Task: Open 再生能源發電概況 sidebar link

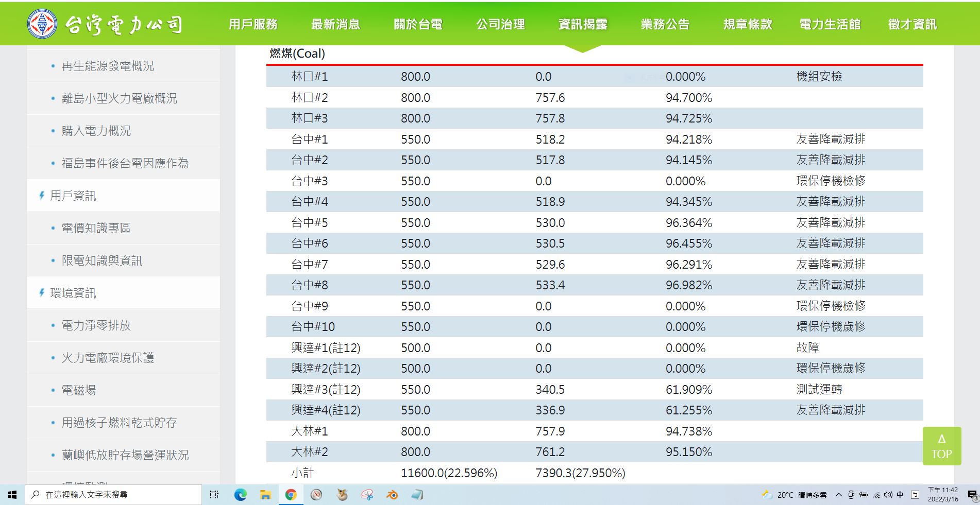Action: tap(108, 66)
